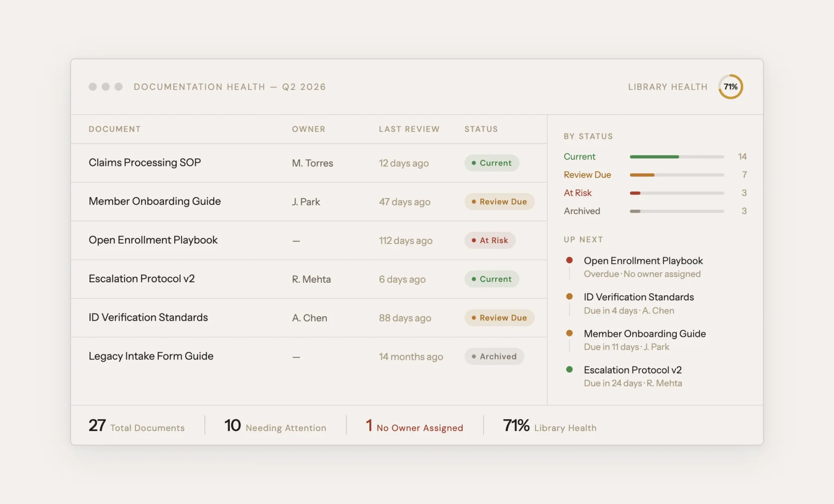Viewport: 834px width, 504px height.
Task: Sort by the Last Review column header
Action: coord(409,129)
